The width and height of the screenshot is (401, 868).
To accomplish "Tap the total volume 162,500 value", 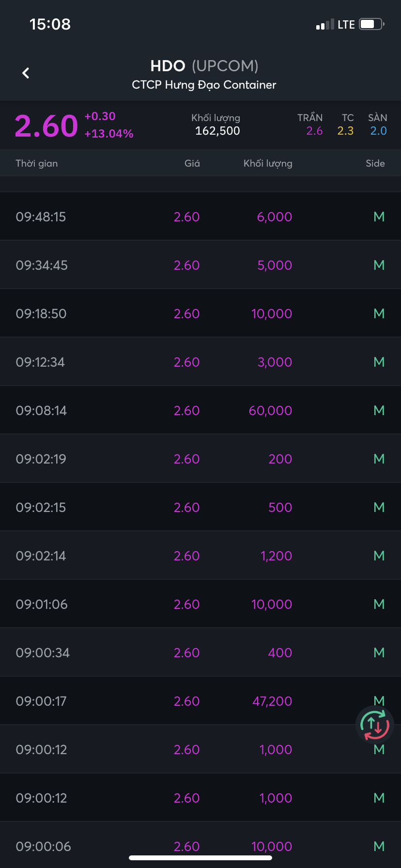I will pyautogui.click(x=217, y=131).
